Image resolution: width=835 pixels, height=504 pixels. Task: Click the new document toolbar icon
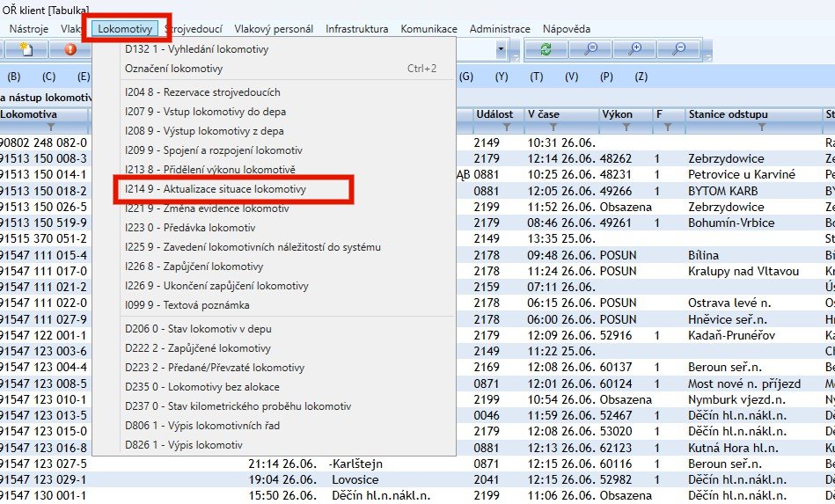click(26, 50)
